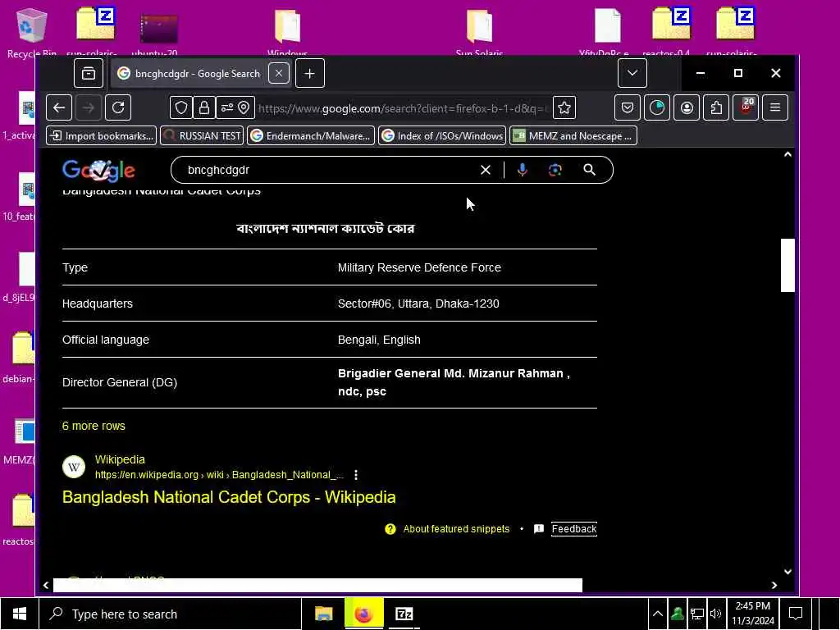
Task: Click the page scroll up arrow
Action: (x=787, y=155)
